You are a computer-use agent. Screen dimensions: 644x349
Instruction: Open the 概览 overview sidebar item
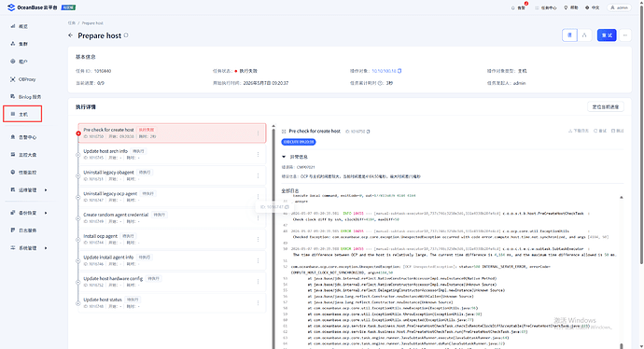23,26
